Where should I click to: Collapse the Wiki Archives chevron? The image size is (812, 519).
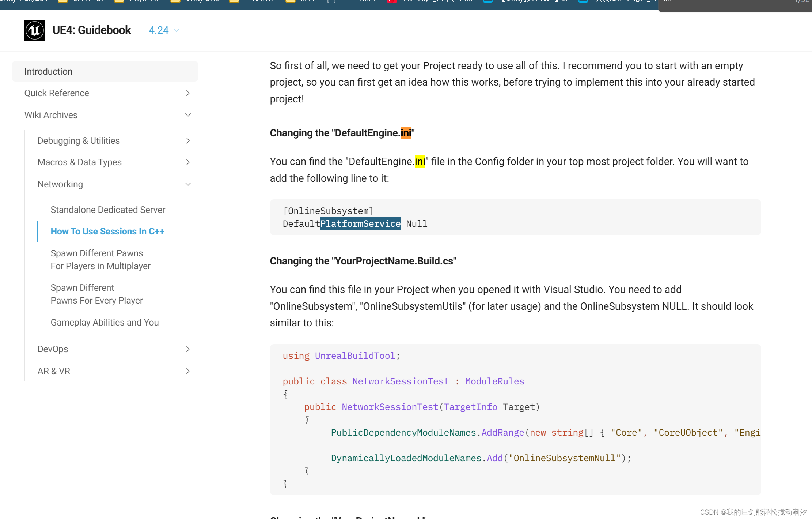[x=188, y=115]
